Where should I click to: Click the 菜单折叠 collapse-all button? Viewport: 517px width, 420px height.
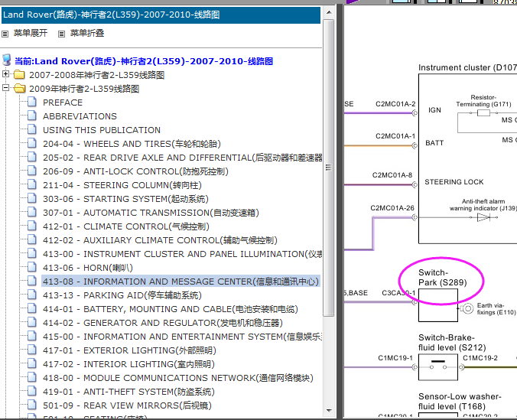[87, 33]
